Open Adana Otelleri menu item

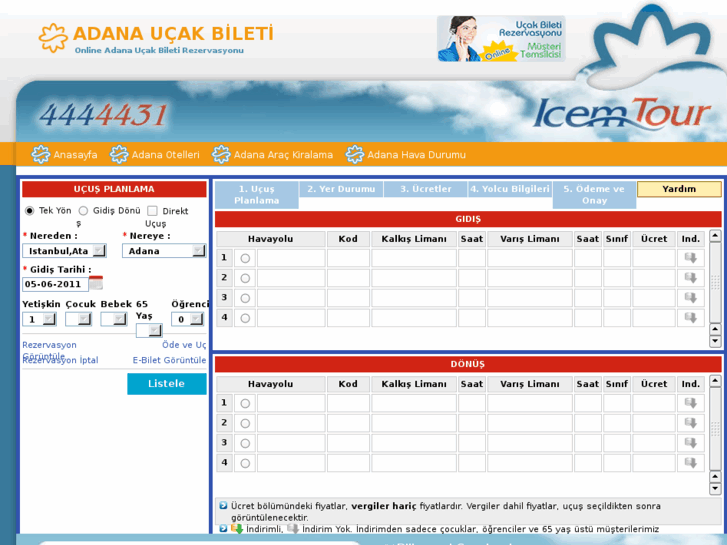pyautogui.click(x=166, y=155)
